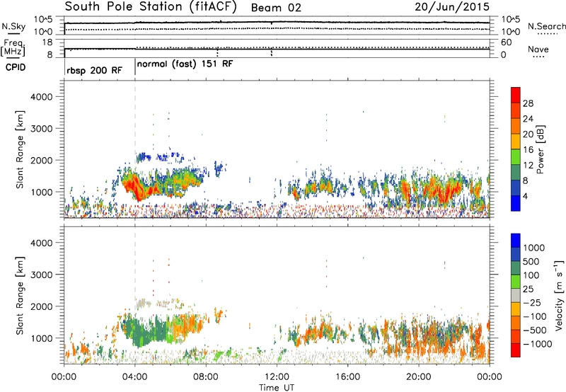Click the '4' power color bar label
The width and height of the screenshot is (566, 392).
[526, 197]
